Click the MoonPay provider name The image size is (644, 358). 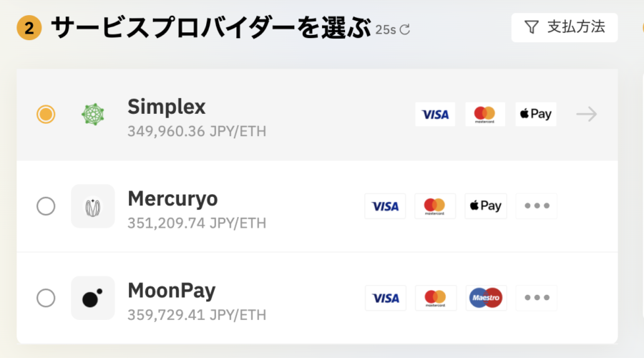click(x=171, y=291)
